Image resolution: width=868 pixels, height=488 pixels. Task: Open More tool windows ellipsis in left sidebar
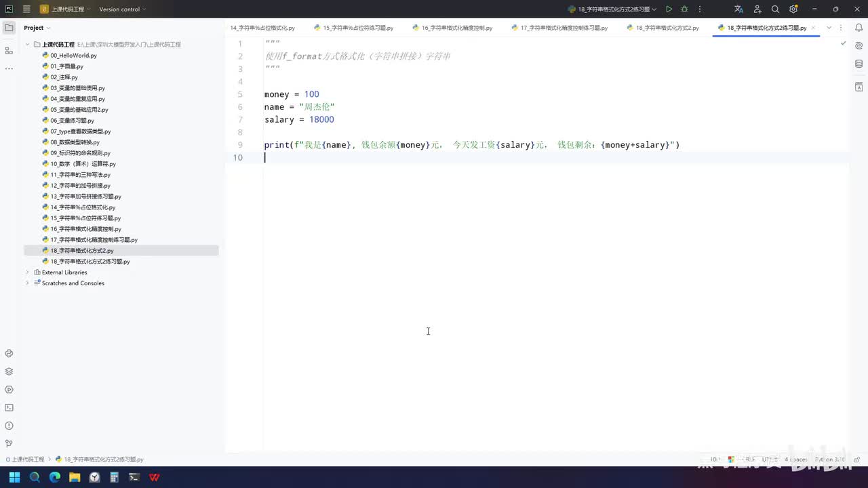coord(9,68)
